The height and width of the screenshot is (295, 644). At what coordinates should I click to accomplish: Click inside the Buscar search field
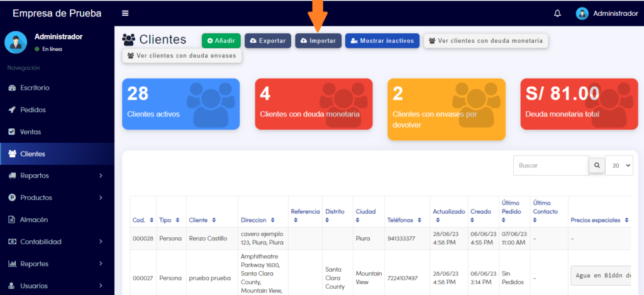coord(551,165)
